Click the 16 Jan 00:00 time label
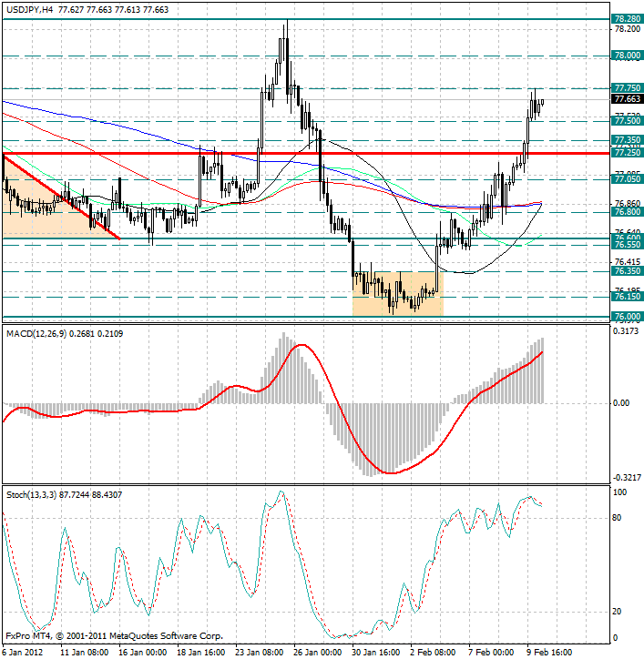Screen dimensions: 644x659 [x=143, y=653]
